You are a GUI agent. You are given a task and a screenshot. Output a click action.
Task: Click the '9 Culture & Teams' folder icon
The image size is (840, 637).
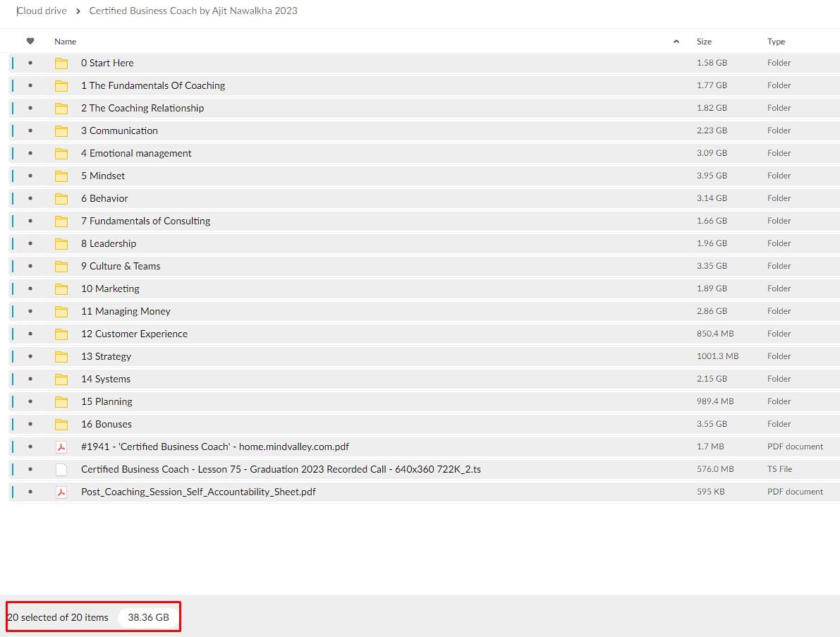[x=61, y=266]
